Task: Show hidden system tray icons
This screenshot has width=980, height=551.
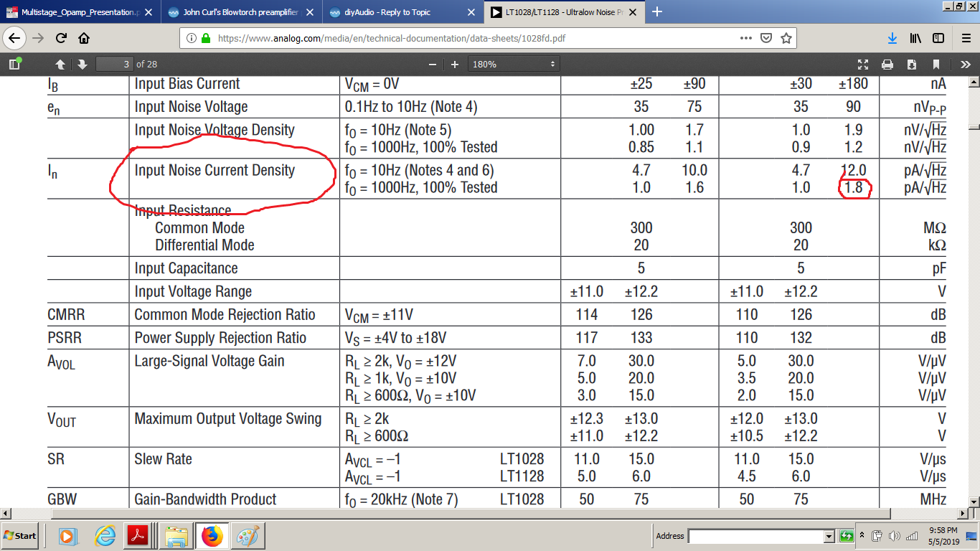Action: point(864,536)
